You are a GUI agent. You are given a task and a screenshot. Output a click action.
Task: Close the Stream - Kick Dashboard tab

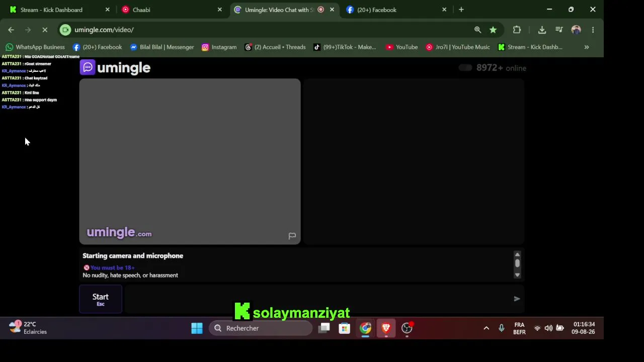point(107,10)
